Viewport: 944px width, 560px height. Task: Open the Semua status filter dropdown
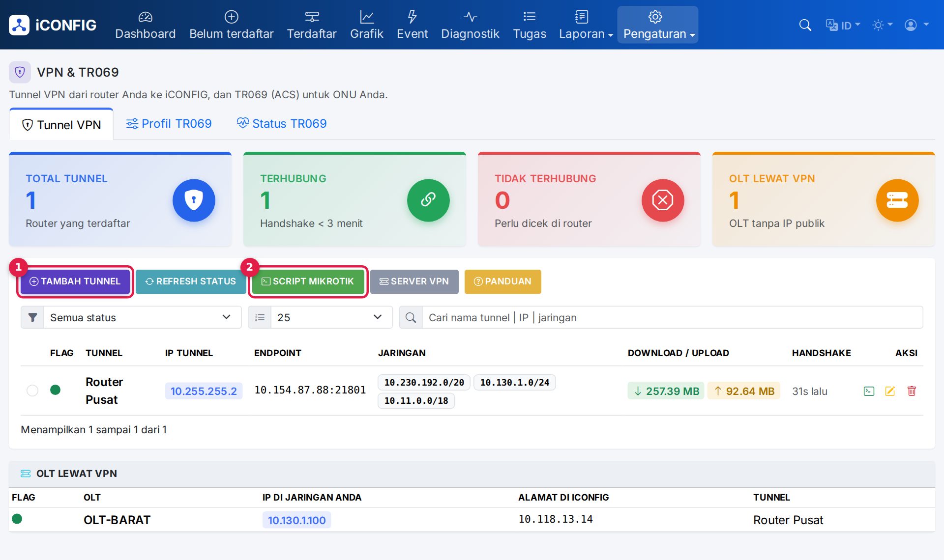click(x=143, y=317)
